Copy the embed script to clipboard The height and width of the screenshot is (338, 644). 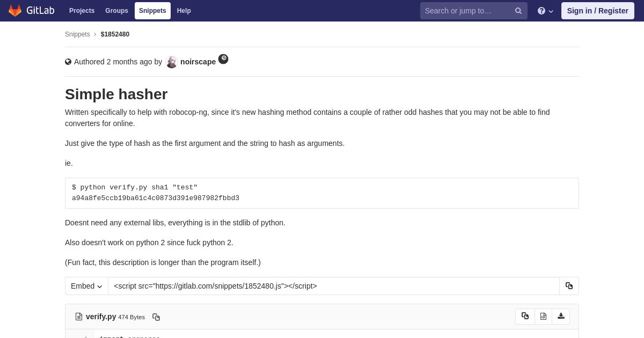pos(569,286)
